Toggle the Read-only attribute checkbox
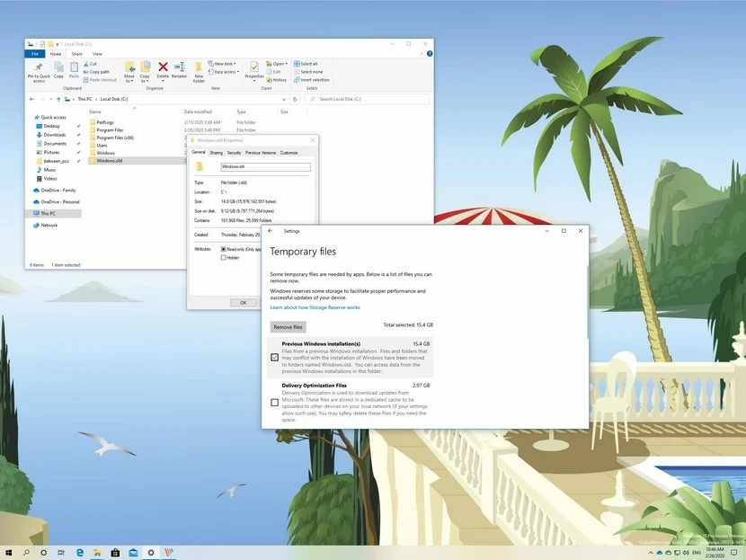The width and height of the screenshot is (746, 560). [224, 249]
